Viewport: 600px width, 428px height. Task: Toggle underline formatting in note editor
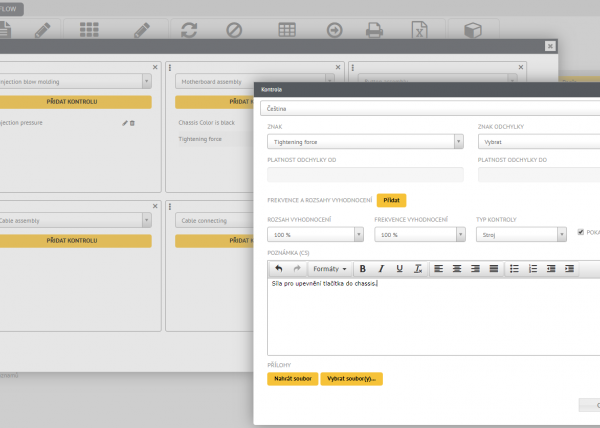click(399, 269)
